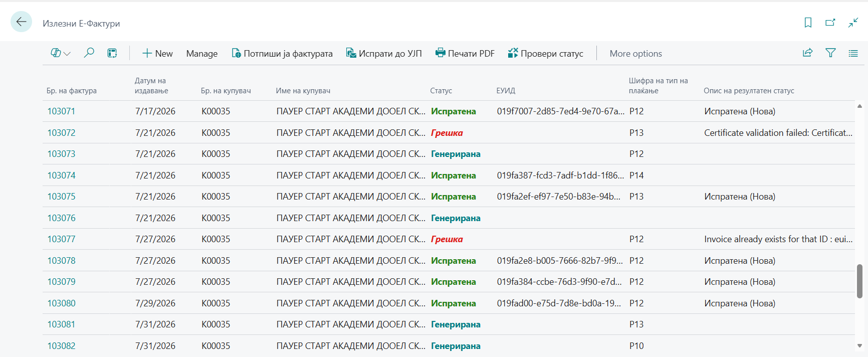Bookmark this page with the bookmark icon

point(808,23)
